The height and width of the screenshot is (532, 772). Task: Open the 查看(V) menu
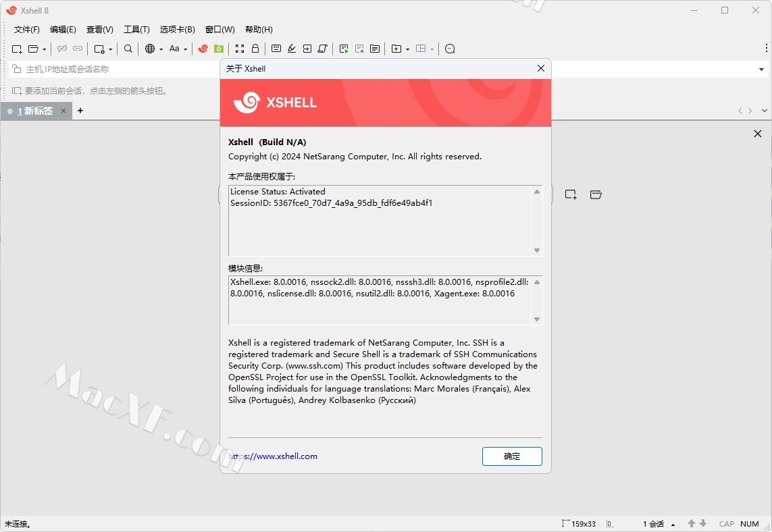(x=100, y=30)
